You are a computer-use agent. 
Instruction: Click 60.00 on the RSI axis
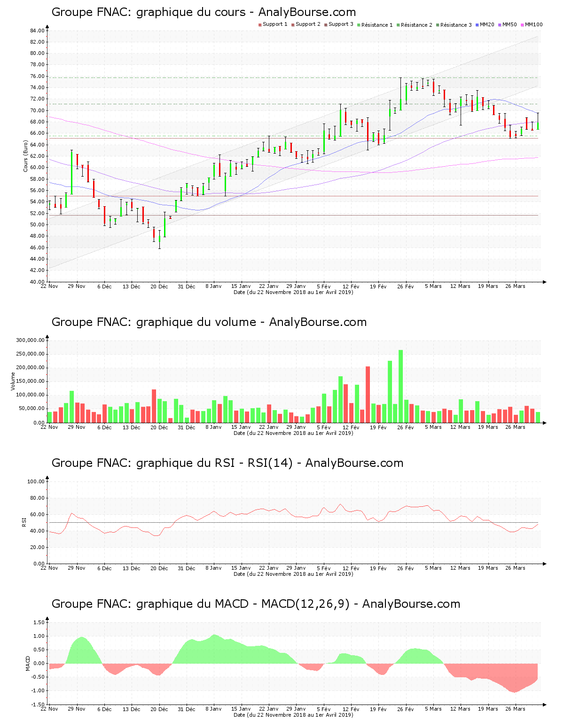click(37, 514)
